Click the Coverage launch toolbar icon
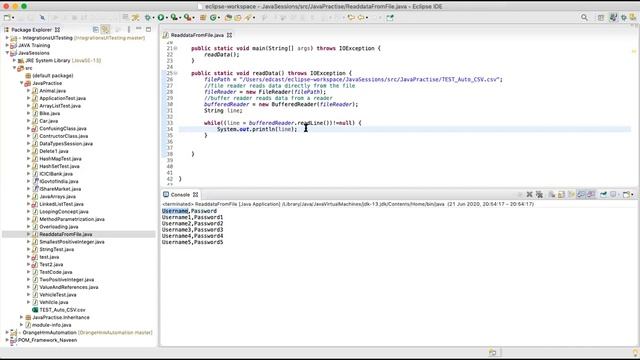The width and height of the screenshot is (640, 360). click(174, 18)
